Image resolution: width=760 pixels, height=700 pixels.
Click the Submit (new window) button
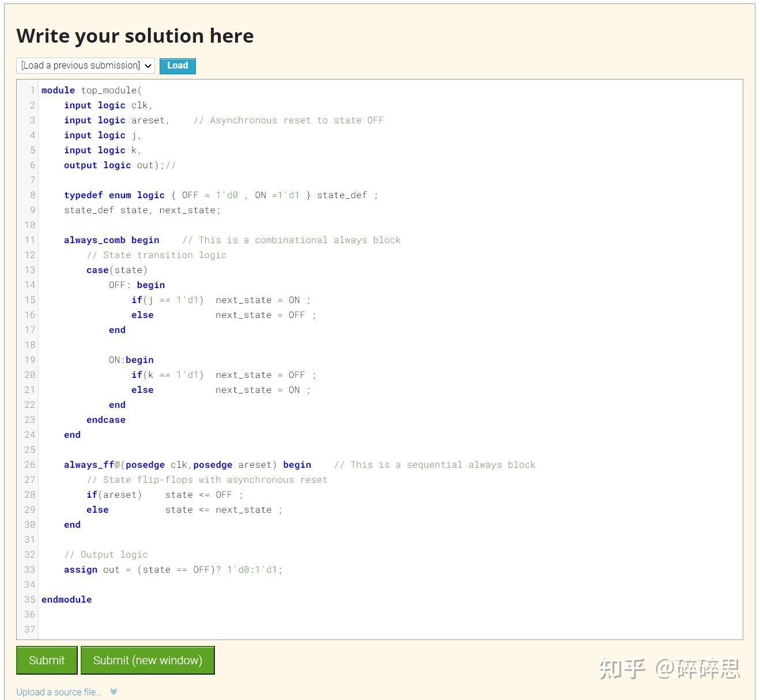click(x=148, y=660)
